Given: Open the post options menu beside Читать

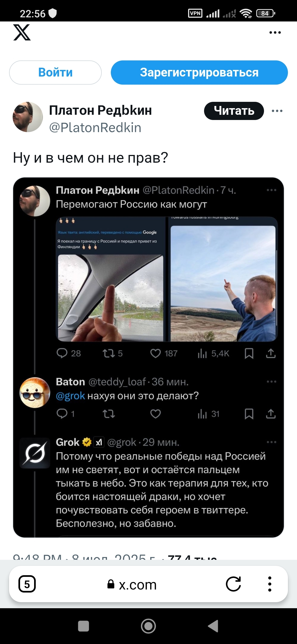Looking at the screenshot, I should tap(277, 111).
